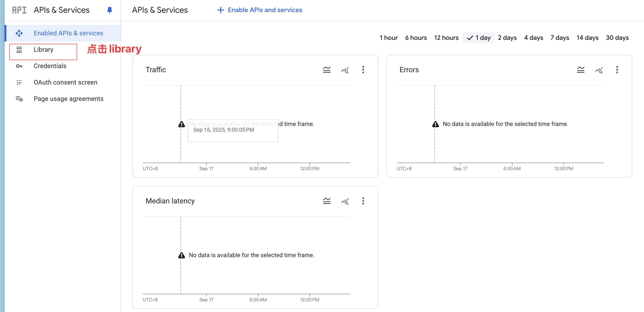Click the 6:00 AM axis label on Errors chart
The width and height of the screenshot is (644, 312).
pyautogui.click(x=512, y=169)
